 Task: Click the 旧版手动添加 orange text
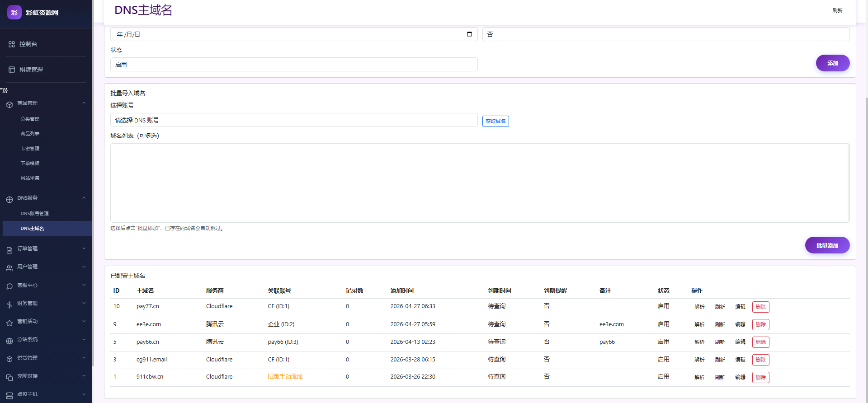285,377
